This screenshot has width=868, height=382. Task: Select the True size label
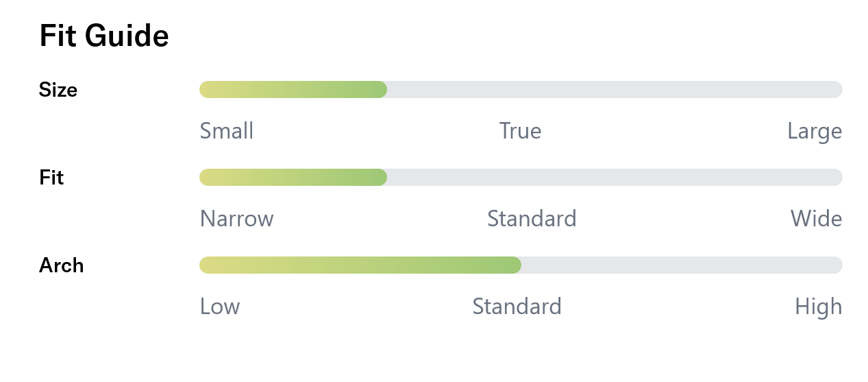pyautogui.click(x=520, y=131)
